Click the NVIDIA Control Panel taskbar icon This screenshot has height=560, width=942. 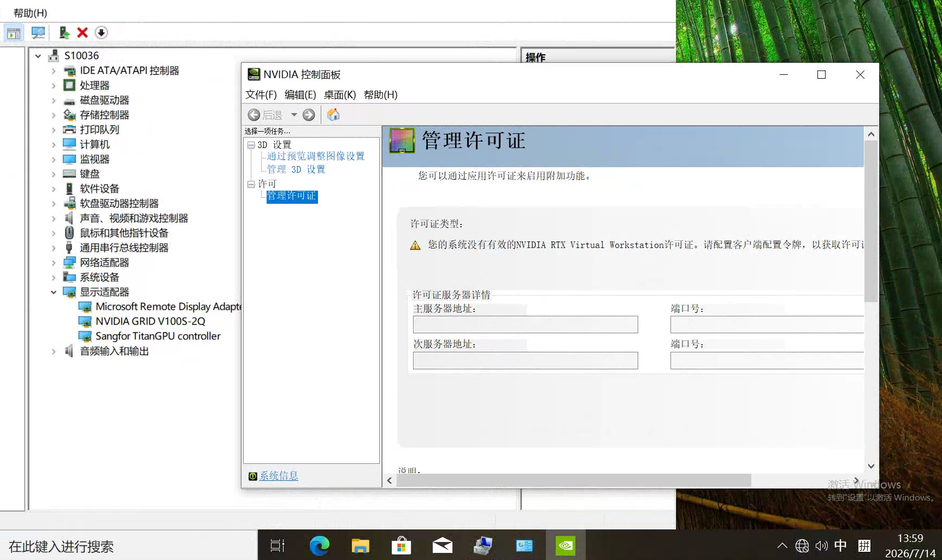566,545
